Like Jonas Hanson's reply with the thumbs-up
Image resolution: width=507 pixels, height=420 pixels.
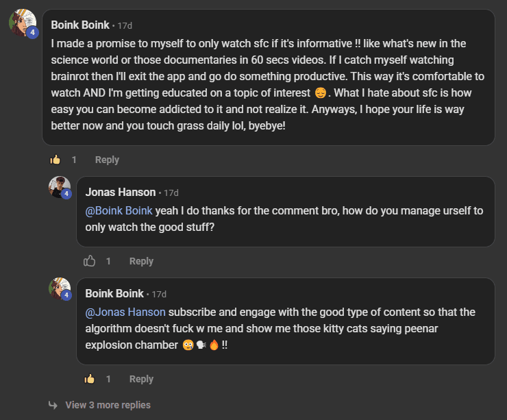click(x=89, y=261)
